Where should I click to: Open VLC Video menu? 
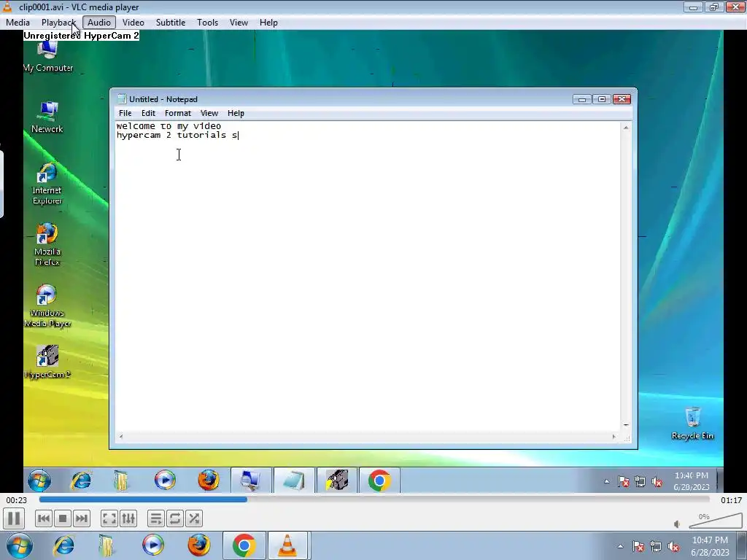pos(133,23)
